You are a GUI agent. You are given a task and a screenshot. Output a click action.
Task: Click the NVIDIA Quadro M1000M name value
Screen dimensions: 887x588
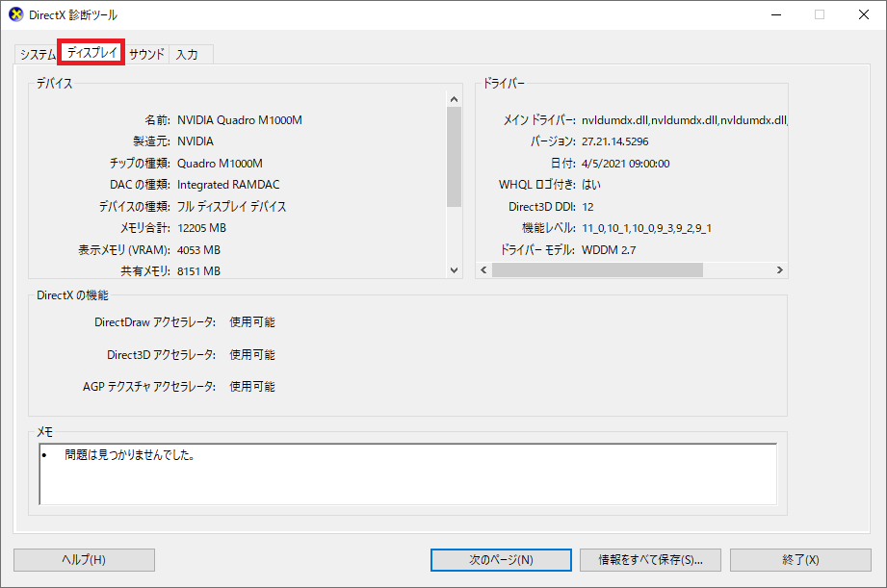tap(240, 120)
